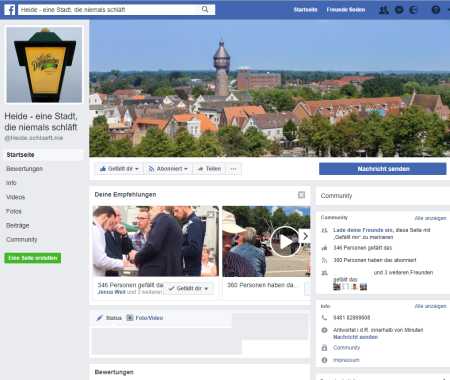Click Nachricht senden link in Info
450x380 pixels.
355,337
